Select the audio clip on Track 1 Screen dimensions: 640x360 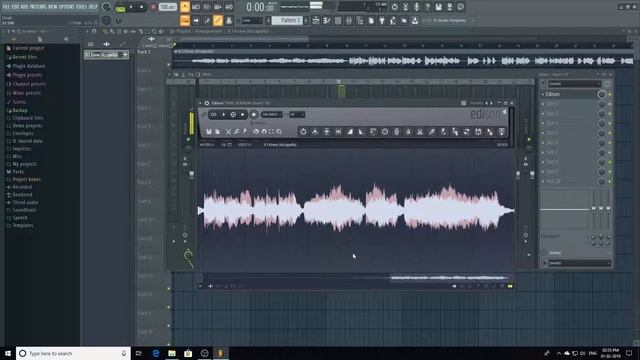pyautogui.click(x=403, y=58)
